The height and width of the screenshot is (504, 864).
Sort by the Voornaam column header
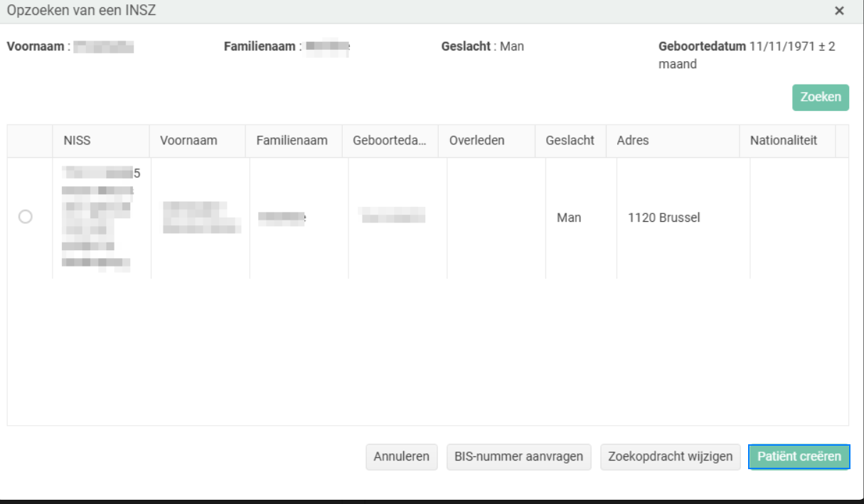point(188,141)
